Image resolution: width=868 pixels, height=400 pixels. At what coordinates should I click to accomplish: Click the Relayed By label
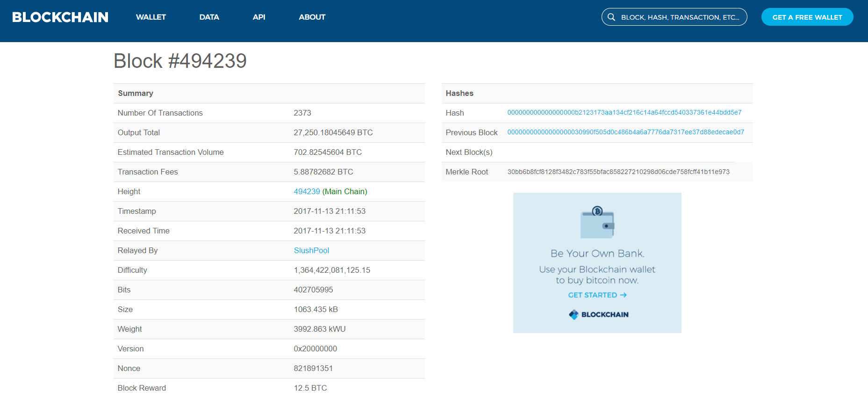pos(138,250)
